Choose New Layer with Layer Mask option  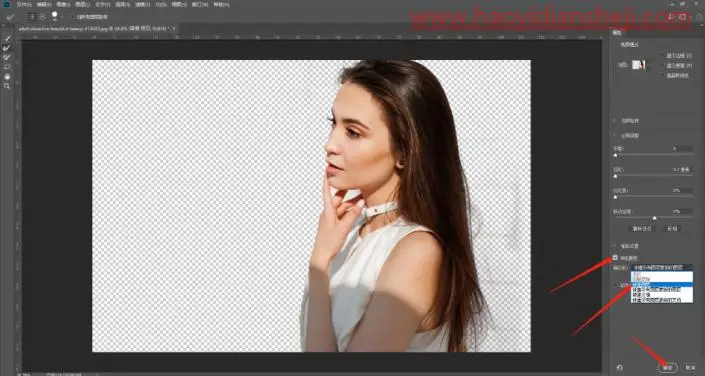click(662, 290)
